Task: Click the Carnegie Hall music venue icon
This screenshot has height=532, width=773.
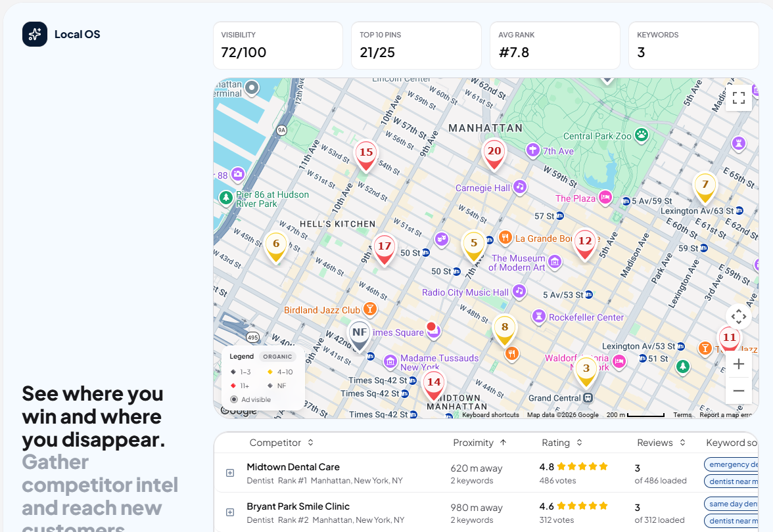Action: coord(519,187)
